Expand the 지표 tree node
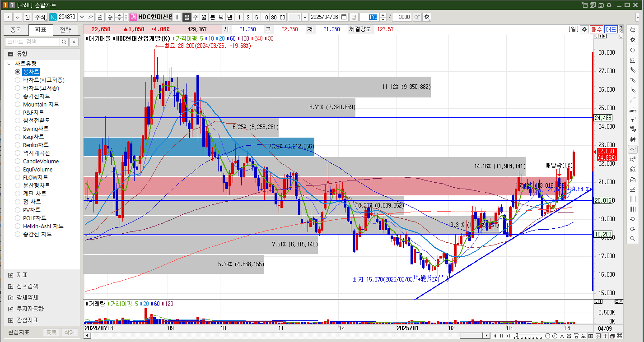This screenshot has height=342, width=644. click(x=10, y=275)
